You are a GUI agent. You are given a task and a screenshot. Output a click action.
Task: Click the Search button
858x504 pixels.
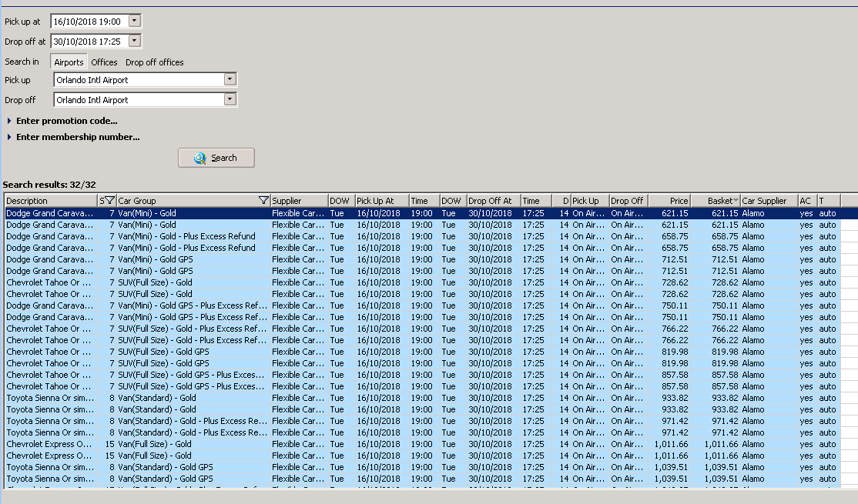[x=216, y=158]
